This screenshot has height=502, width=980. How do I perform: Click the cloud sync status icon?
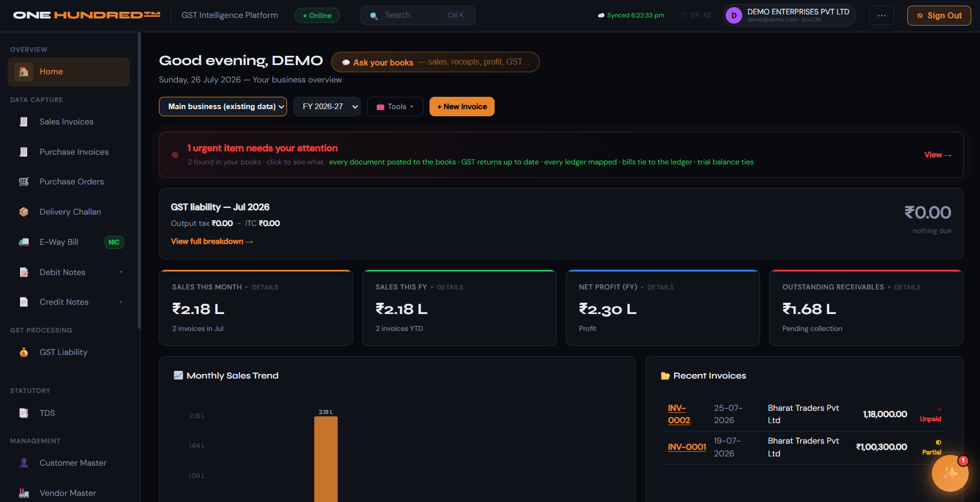coord(601,15)
